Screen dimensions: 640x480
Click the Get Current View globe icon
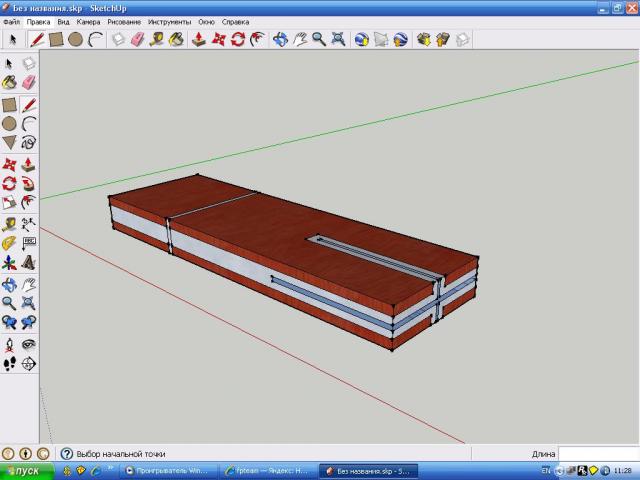362,40
